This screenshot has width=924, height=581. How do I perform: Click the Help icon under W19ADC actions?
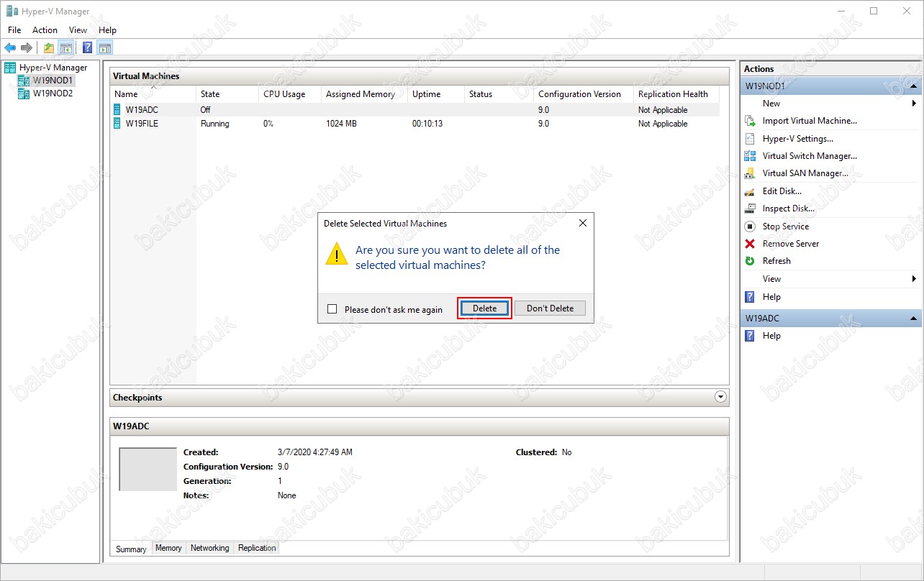[750, 336]
